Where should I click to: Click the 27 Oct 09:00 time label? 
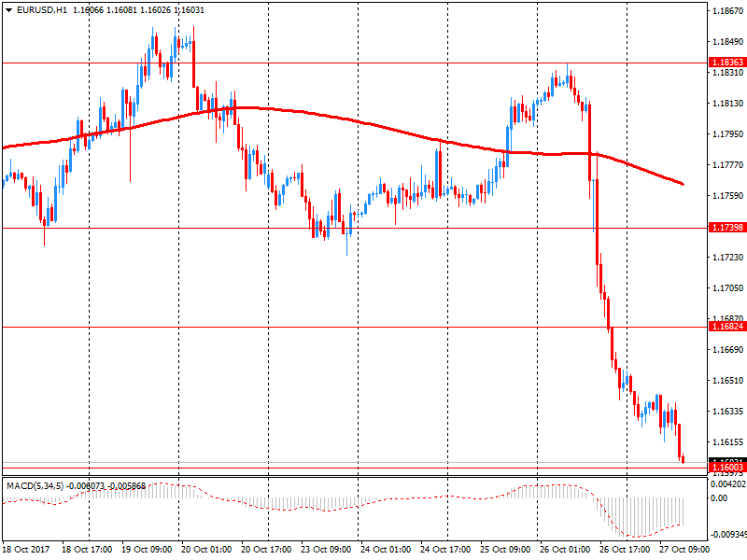pyautogui.click(x=684, y=550)
